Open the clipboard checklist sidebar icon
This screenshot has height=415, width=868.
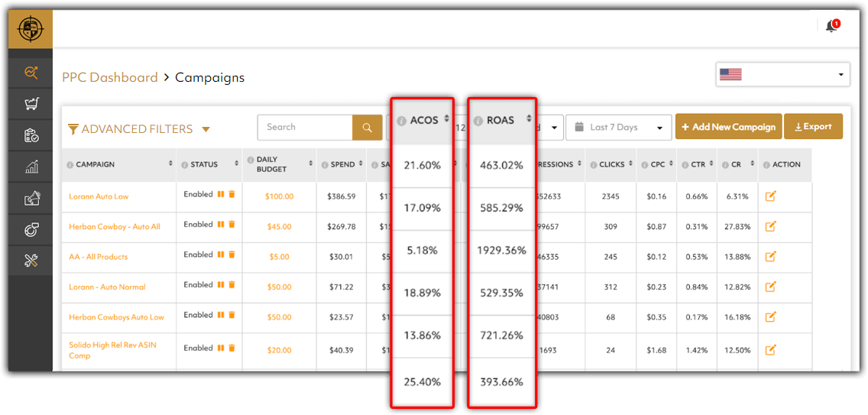(31, 135)
